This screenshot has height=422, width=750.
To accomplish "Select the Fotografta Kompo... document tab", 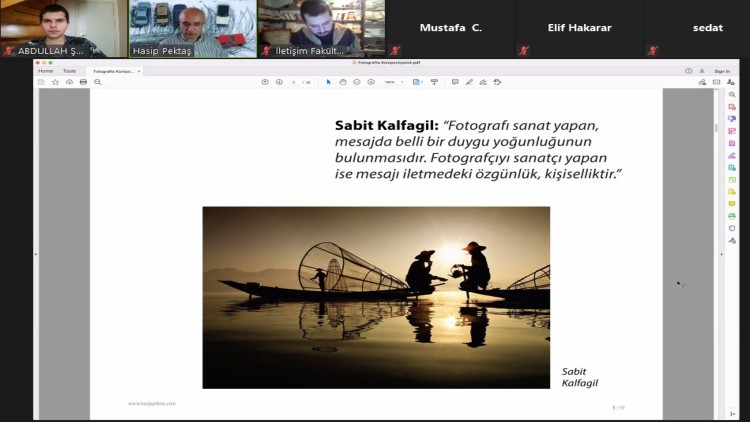I will tap(114, 71).
